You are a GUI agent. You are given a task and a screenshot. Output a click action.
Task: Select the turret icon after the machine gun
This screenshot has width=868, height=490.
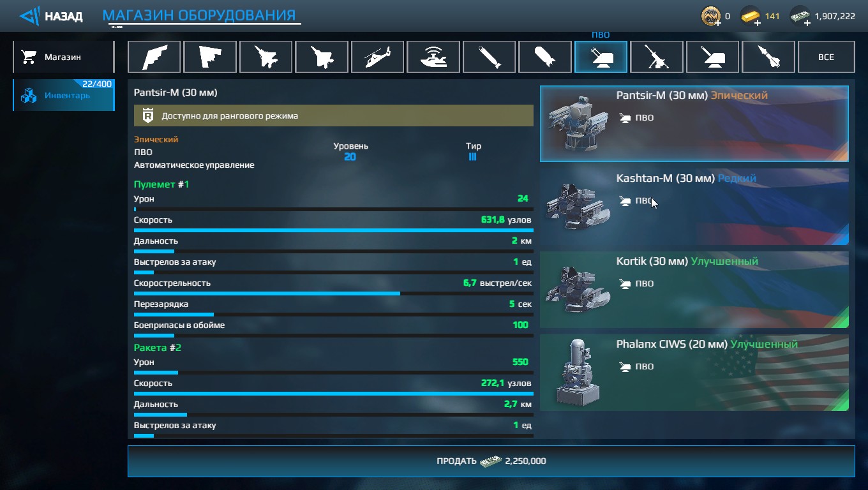(x=712, y=57)
